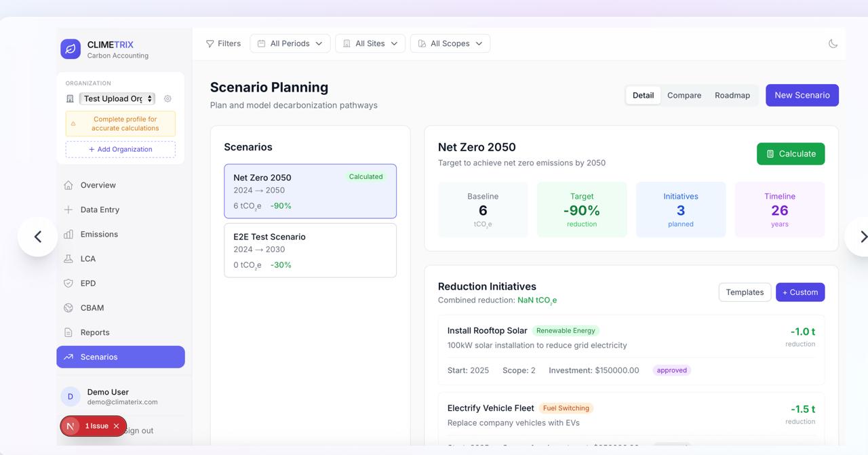This screenshot has width=868, height=455.
Task: Open the All Scopes dropdown
Action: coord(450,43)
